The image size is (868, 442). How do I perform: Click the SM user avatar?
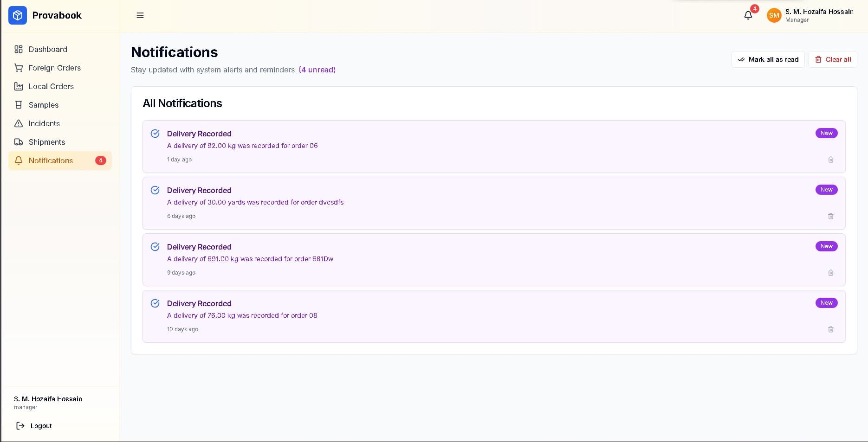point(774,15)
